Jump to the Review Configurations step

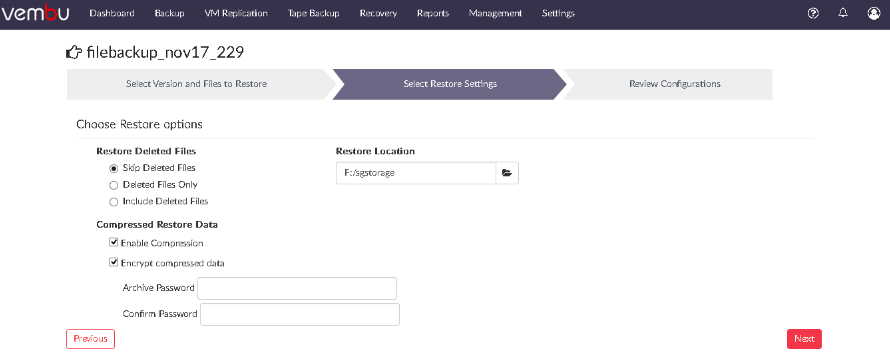(674, 84)
